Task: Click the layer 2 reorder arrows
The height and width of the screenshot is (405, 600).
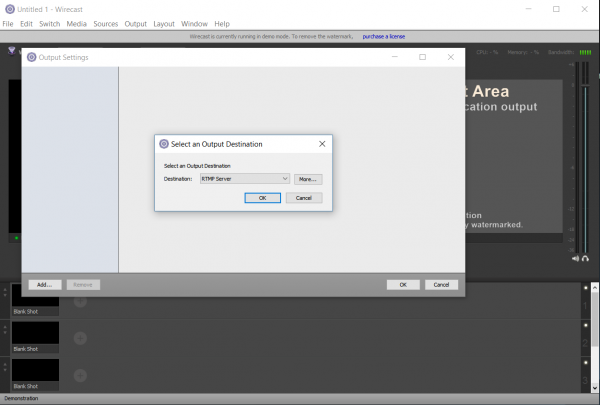Action: (5, 329)
